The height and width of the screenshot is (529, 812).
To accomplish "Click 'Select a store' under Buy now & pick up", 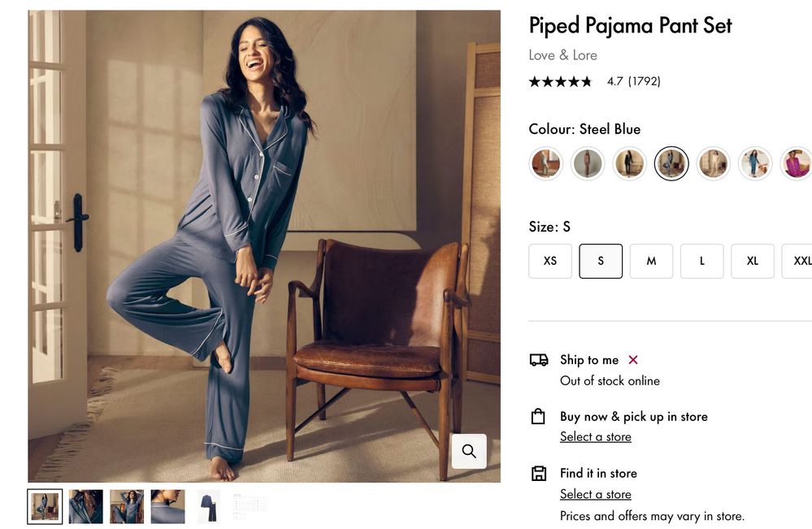I will tap(595, 437).
